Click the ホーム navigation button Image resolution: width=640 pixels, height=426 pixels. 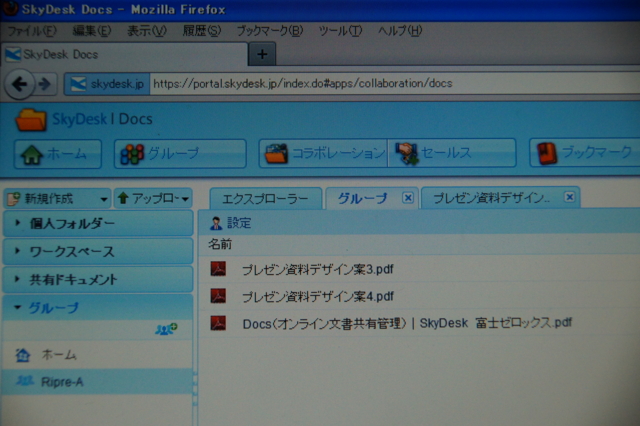tap(58, 154)
